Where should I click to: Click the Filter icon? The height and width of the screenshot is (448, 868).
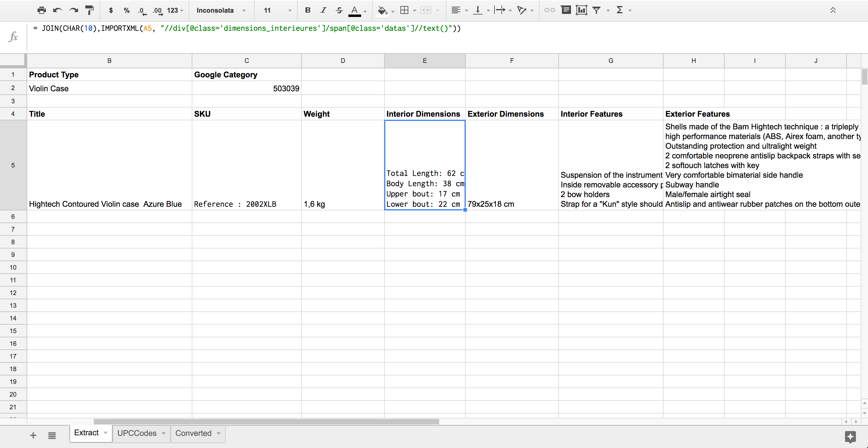pyautogui.click(x=597, y=11)
